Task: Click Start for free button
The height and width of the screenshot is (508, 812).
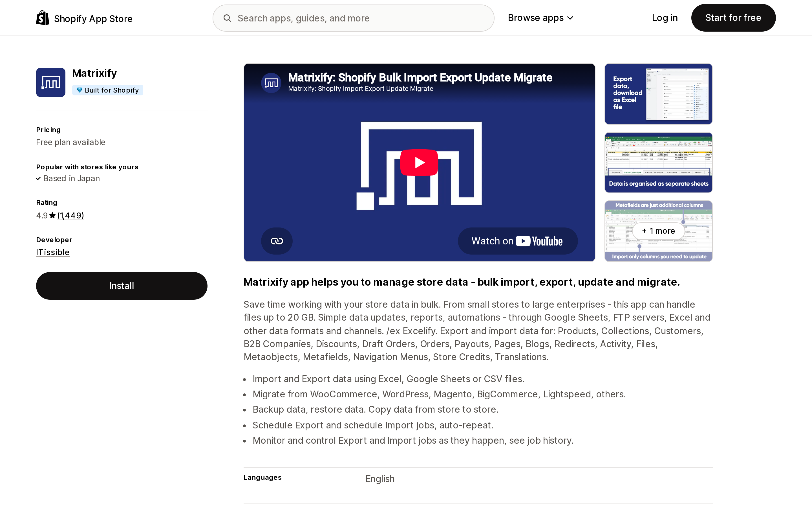Action: 733,18
